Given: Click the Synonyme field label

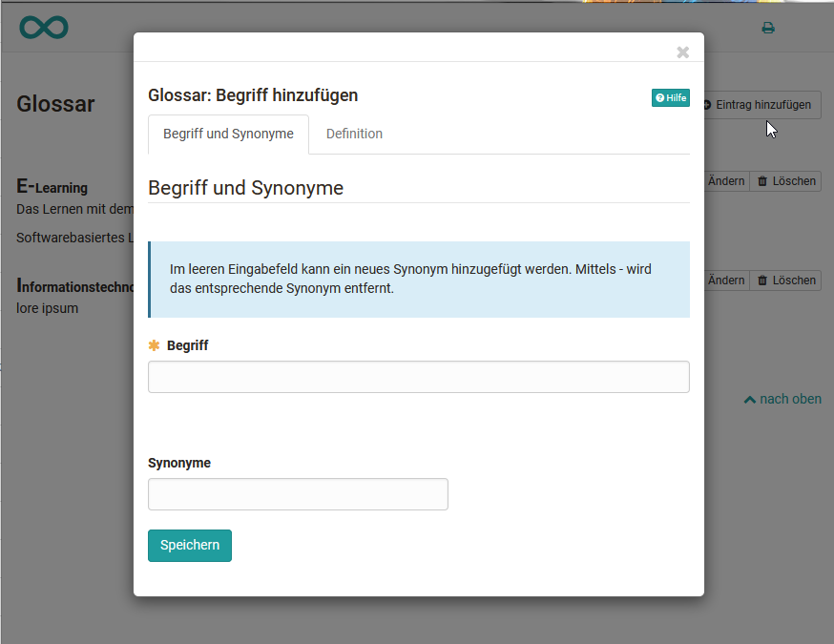Looking at the screenshot, I should click(x=179, y=463).
